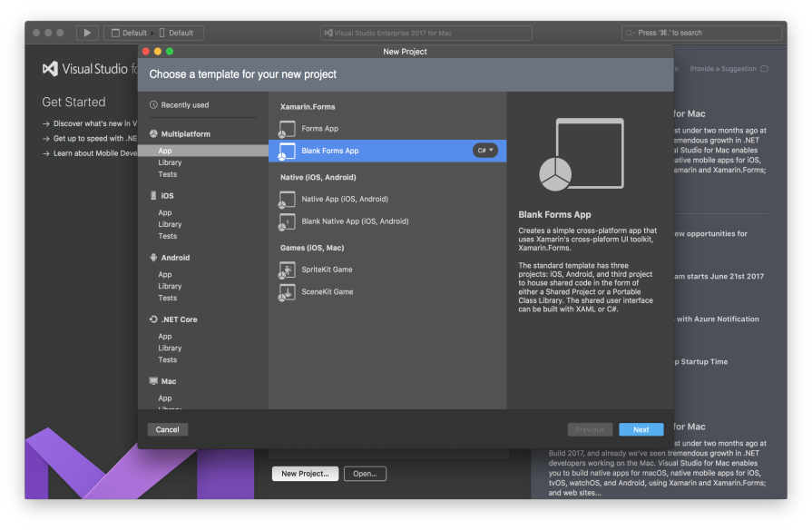Click the Cancel button
This screenshot has height=530, width=812.
pos(167,429)
